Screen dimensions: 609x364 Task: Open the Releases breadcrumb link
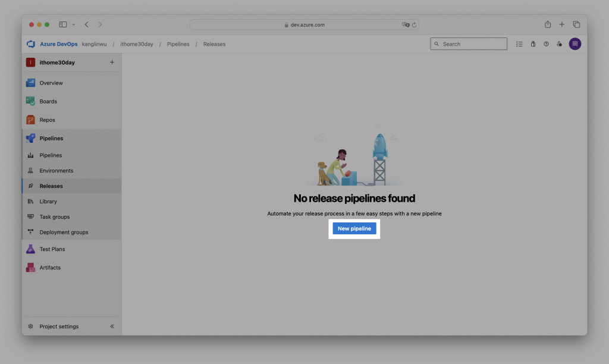click(x=214, y=44)
